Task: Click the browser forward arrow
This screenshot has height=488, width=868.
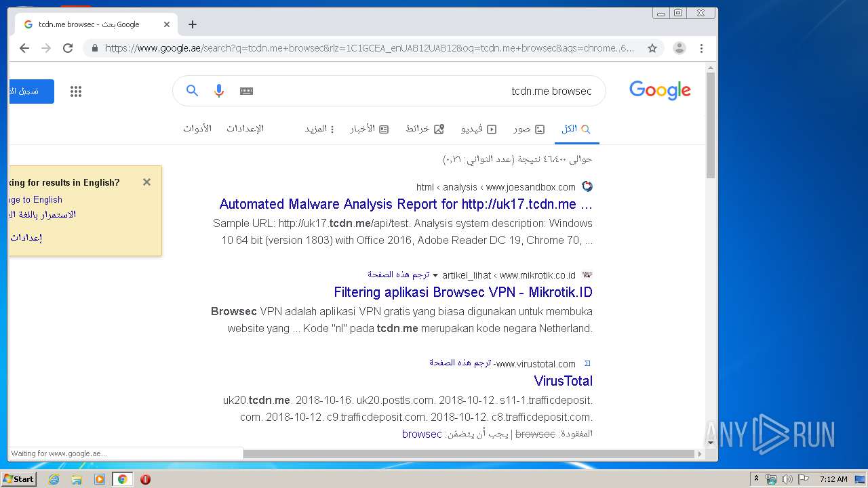Action: [46, 48]
